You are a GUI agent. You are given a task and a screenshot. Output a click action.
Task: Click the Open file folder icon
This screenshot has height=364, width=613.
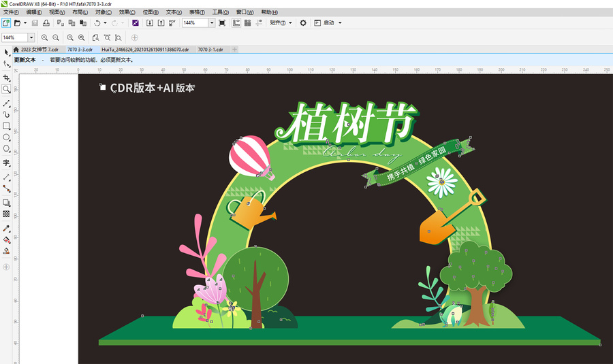17,23
